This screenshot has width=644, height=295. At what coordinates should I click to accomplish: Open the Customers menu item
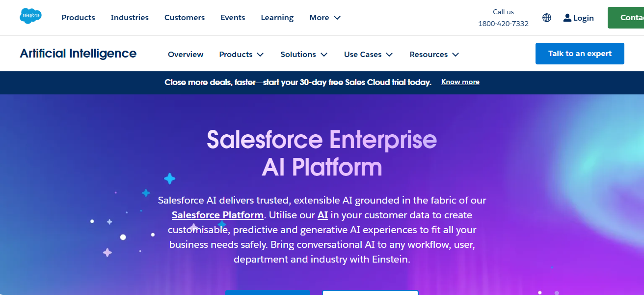pos(185,17)
